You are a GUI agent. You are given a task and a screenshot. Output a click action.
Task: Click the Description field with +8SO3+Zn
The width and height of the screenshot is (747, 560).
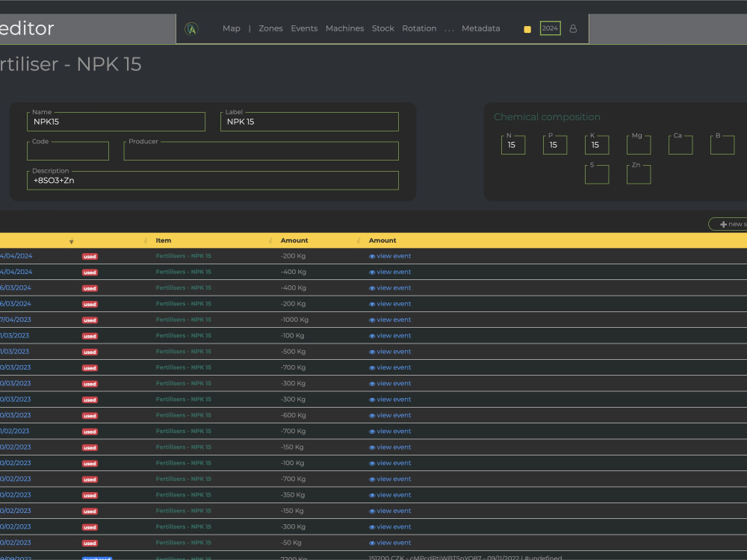tap(212, 181)
